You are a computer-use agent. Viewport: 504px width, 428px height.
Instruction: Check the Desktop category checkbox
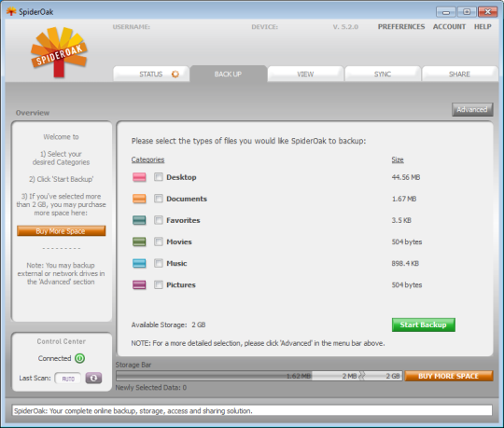pyautogui.click(x=159, y=177)
